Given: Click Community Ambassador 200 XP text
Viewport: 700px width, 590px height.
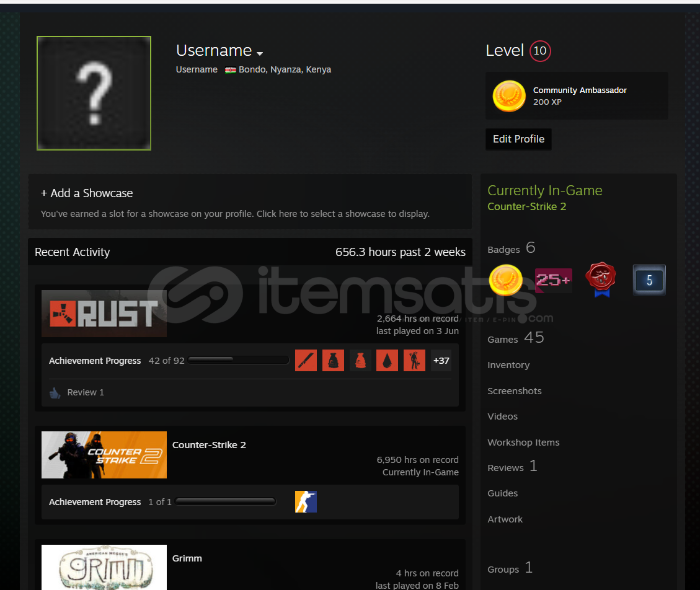Looking at the screenshot, I should pyautogui.click(x=580, y=96).
